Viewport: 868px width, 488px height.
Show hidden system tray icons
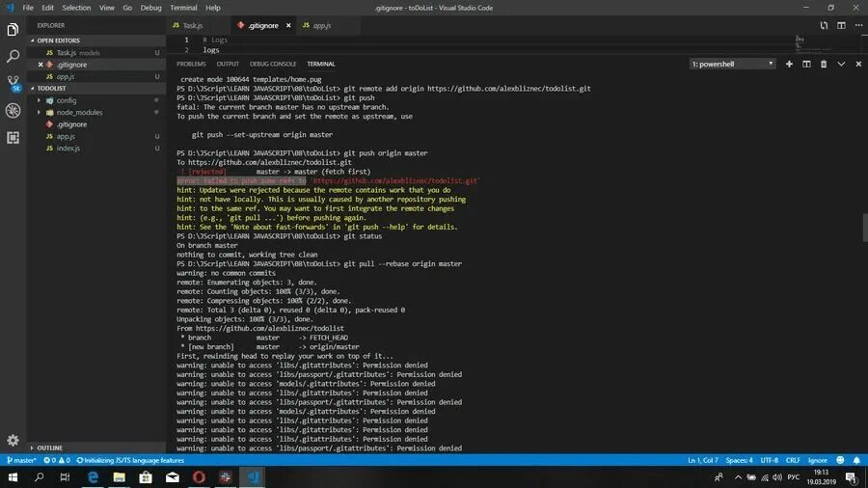click(x=738, y=477)
